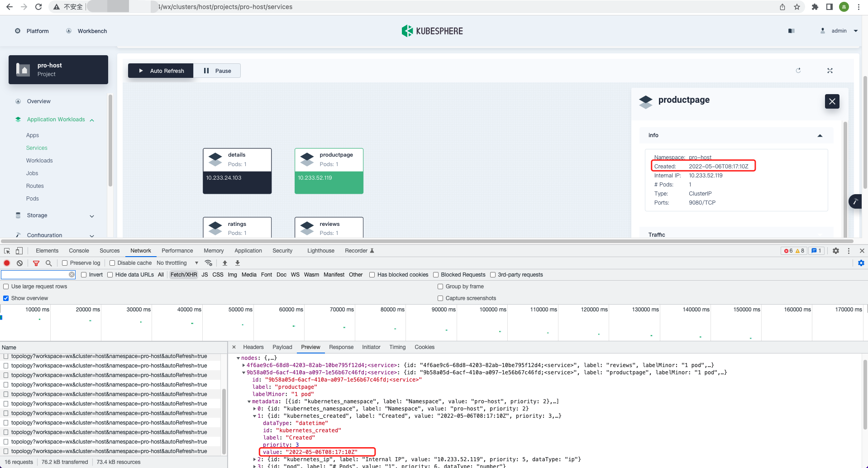
Task: Start Auto Refresh
Action: [x=161, y=71]
